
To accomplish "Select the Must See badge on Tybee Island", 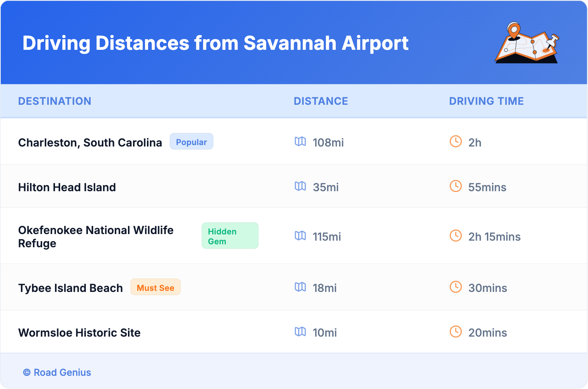I will (x=155, y=288).
